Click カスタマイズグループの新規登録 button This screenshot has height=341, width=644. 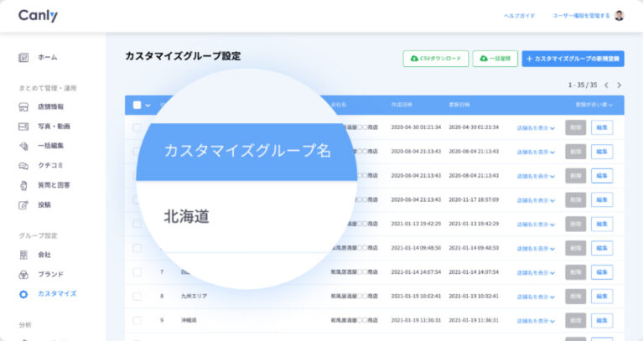(573, 59)
